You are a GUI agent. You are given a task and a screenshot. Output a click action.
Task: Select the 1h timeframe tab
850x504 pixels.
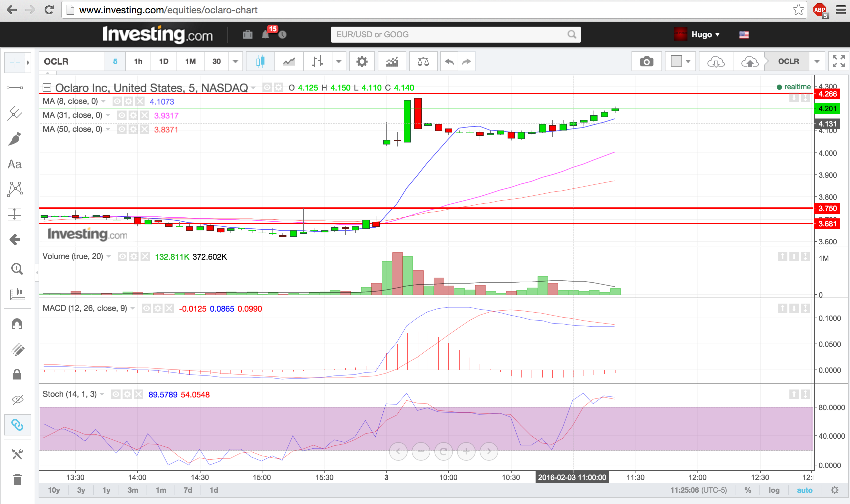point(138,62)
